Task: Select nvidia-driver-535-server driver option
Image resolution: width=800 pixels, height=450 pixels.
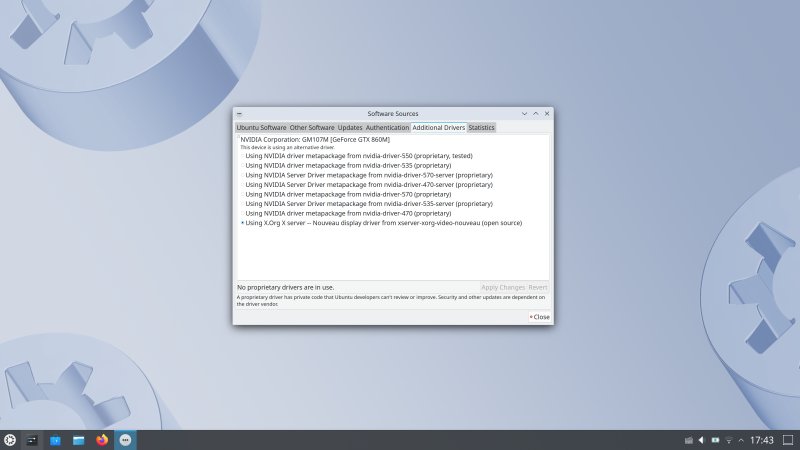Action: (367, 204)
